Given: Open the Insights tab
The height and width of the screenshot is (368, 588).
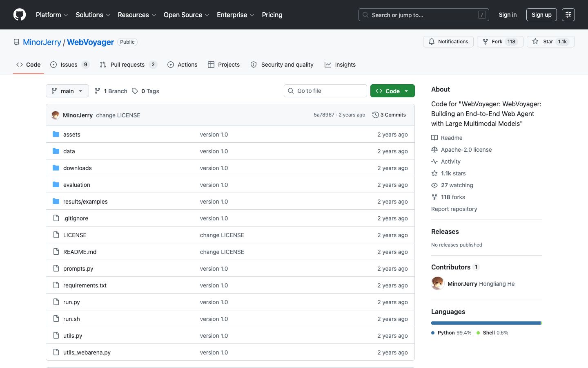Looking at the screenshot, I should 340,65.
